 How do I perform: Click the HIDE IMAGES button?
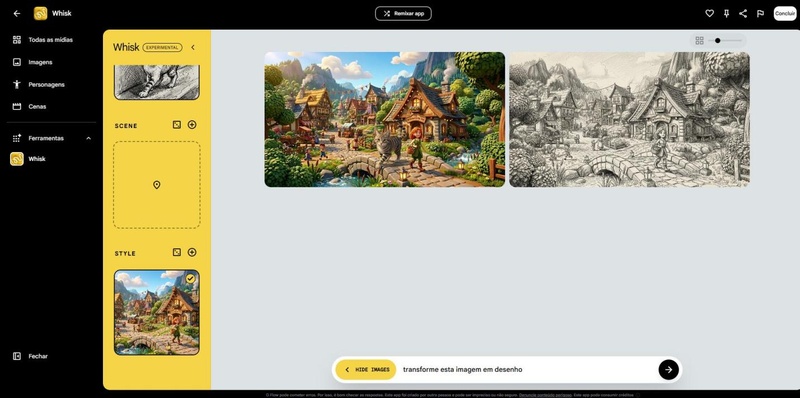coord(366,370)
